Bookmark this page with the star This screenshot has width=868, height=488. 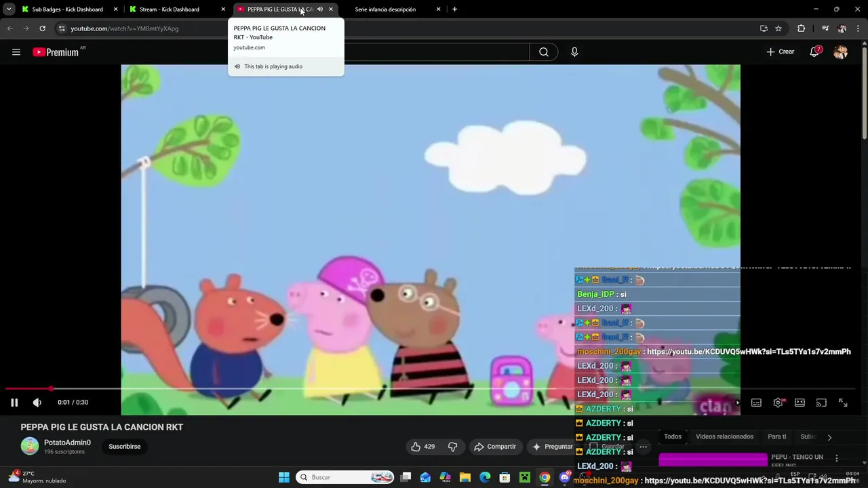pos(778,28)
